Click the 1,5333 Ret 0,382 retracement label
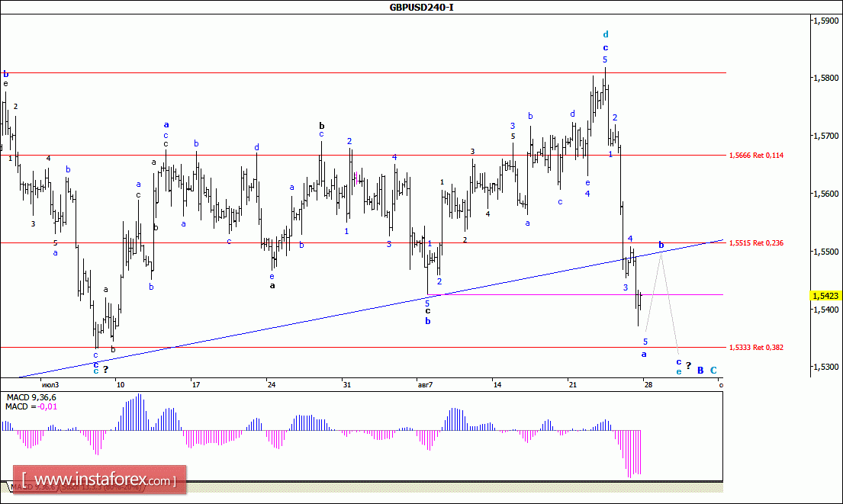The height and width of the screenshot is (504, 843). pos(756,347)
